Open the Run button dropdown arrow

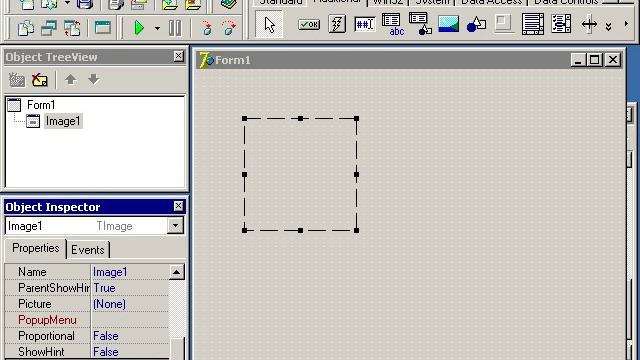tap(157, 29)
